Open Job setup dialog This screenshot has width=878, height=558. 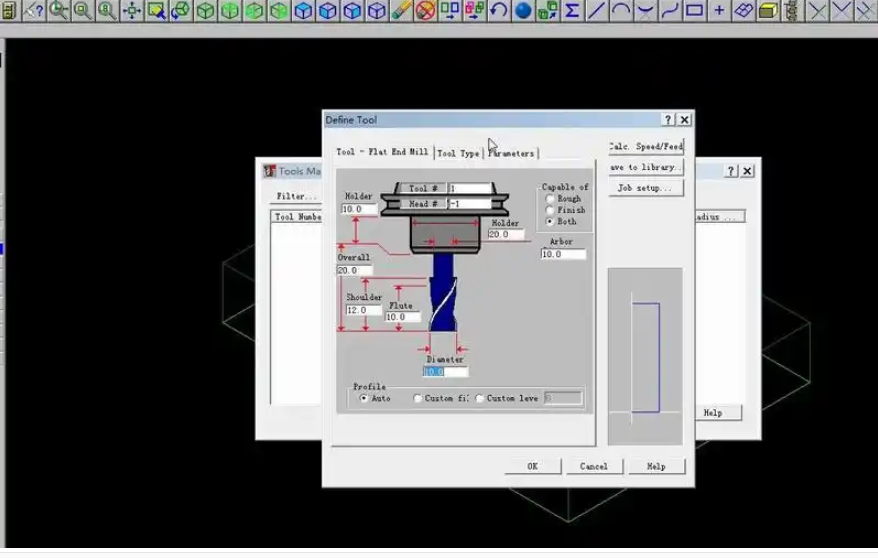pyautogui.click(x=645, y=187)
